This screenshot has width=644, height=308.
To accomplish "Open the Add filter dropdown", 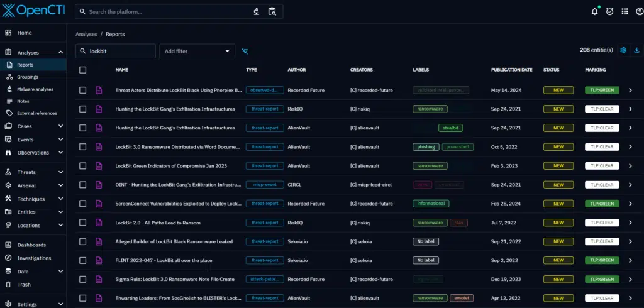I will coord(197,52).
